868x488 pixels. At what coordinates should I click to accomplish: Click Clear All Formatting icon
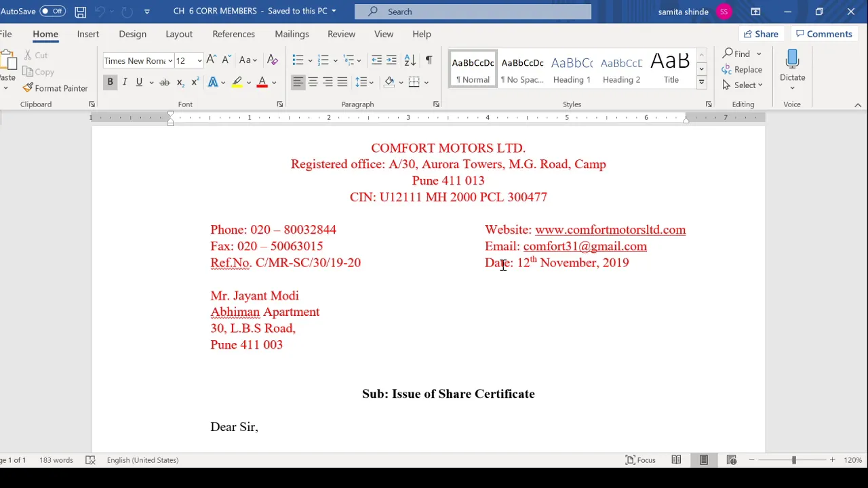click(x=272, y=60)
